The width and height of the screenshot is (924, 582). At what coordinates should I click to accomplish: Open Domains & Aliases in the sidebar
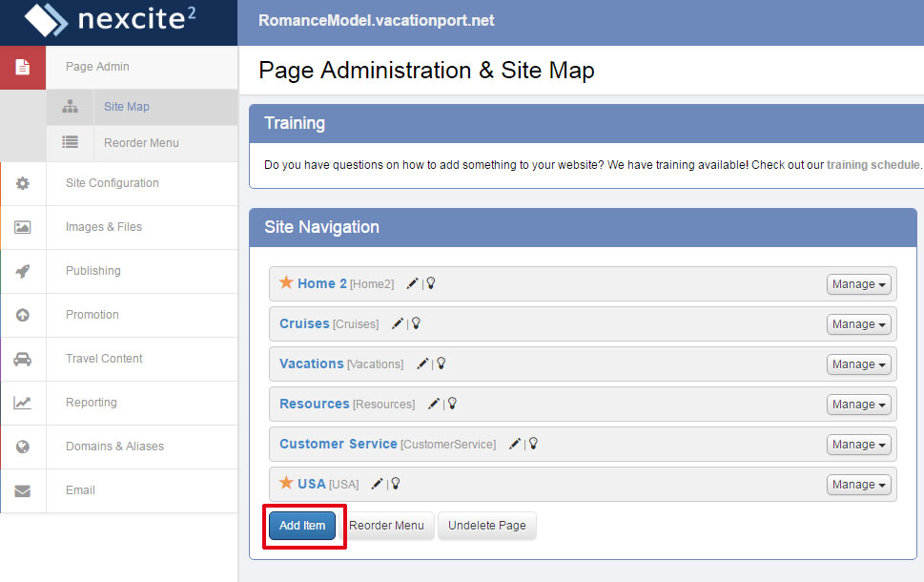[119, 447]
